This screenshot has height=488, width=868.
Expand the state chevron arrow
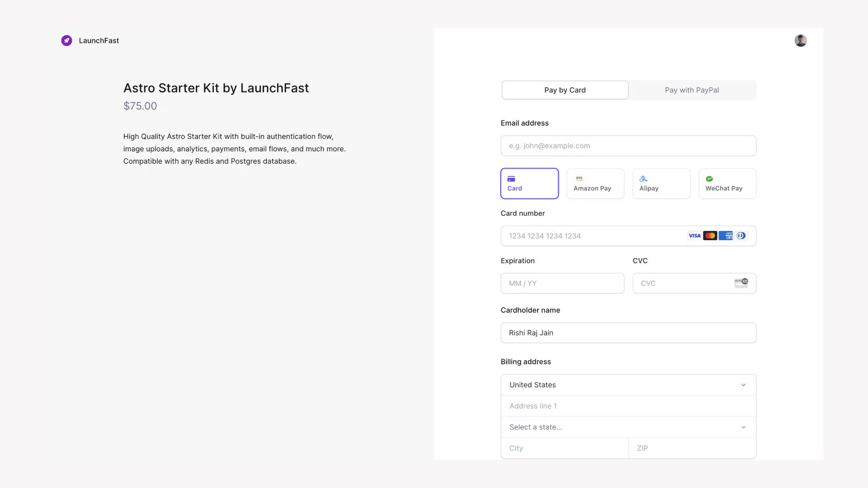[743, 427]
